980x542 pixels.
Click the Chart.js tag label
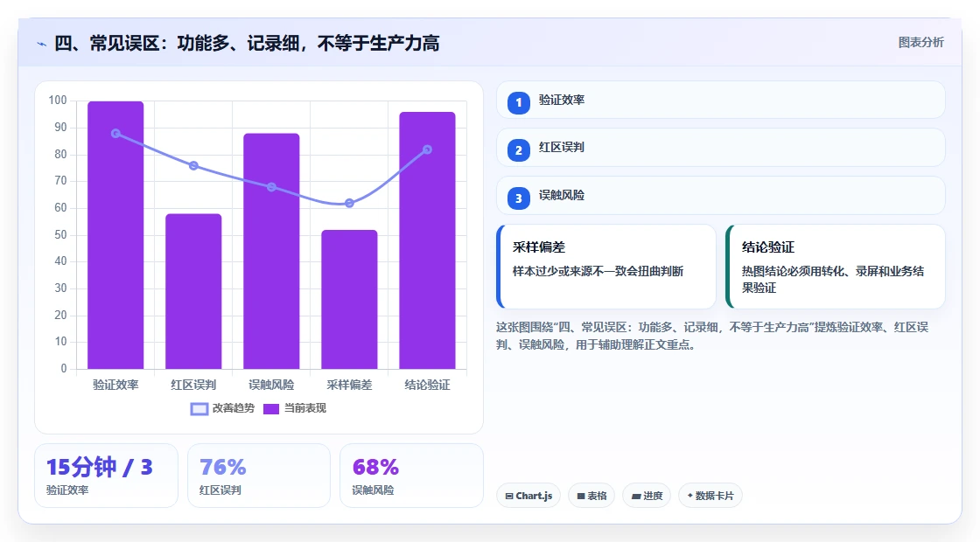(x=535, y=496)
